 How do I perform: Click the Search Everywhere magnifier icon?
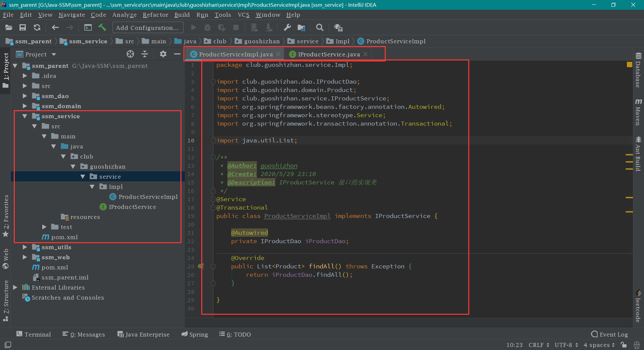pos(320,28)
